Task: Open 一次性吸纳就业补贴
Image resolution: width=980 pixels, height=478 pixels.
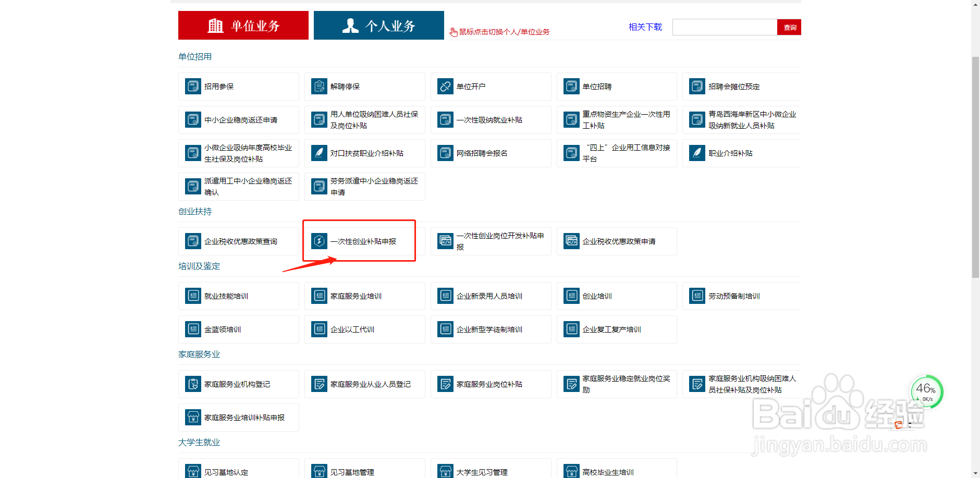Action: pyautogui.click(x=491, y=120)
